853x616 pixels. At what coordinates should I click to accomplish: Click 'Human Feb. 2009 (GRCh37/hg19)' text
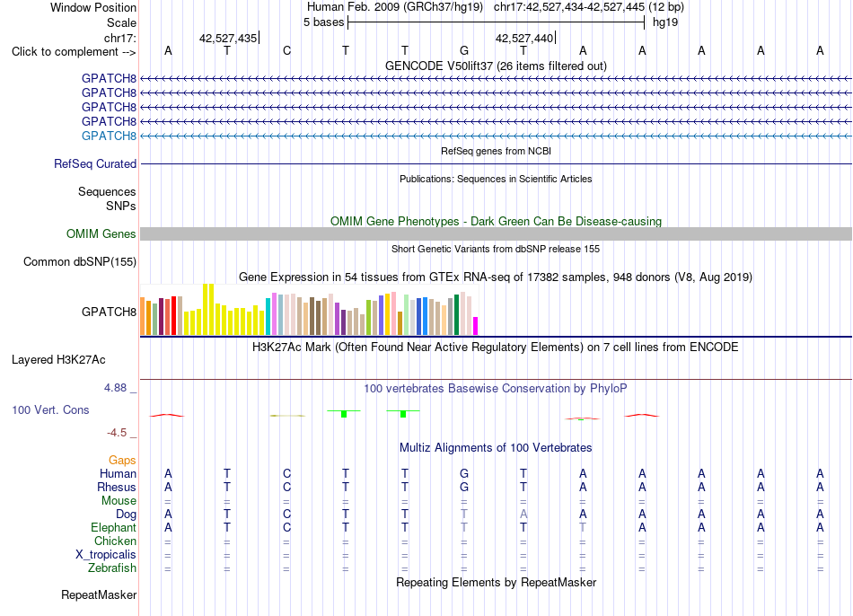pos(395,7)
